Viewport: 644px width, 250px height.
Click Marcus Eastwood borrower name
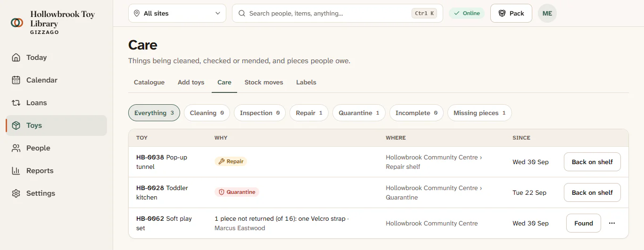(x=239, y=228)
